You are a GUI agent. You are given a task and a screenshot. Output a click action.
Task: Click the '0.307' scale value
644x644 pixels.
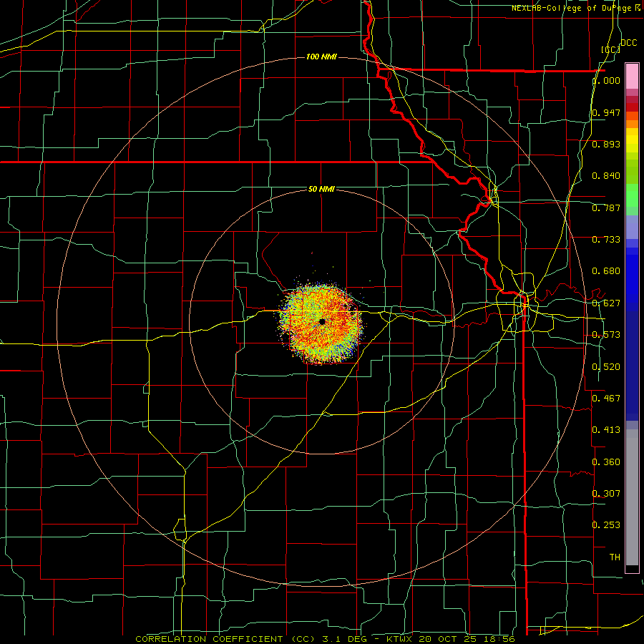click(x=606, y=494)
